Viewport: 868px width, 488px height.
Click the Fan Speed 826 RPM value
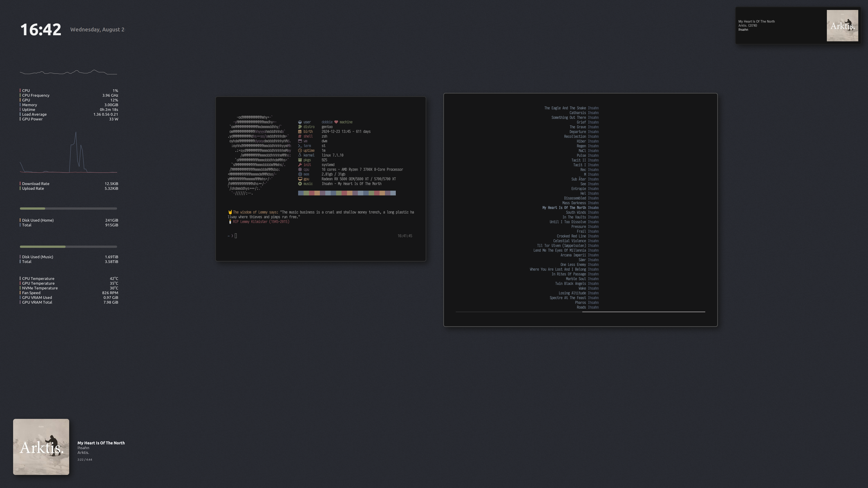110,293
